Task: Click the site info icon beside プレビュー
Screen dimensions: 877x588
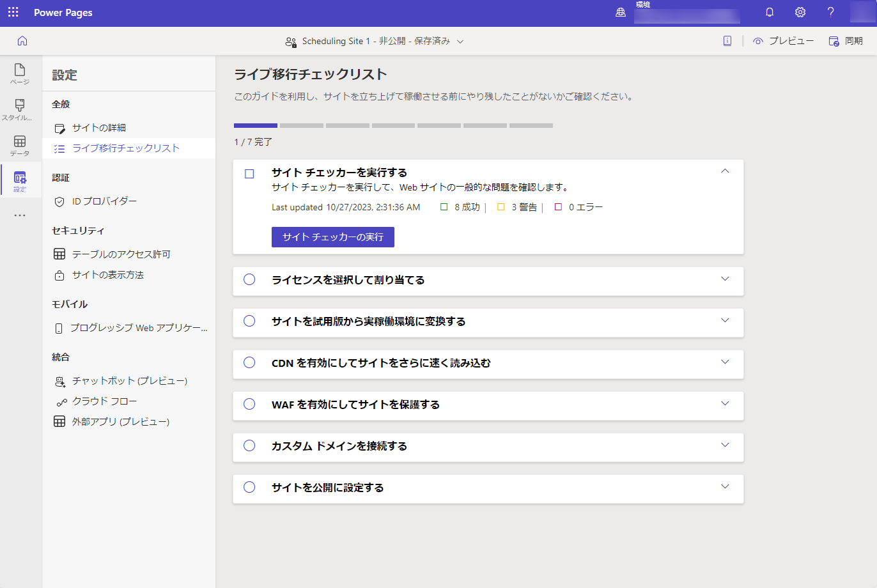Action: tap(727, 41)
